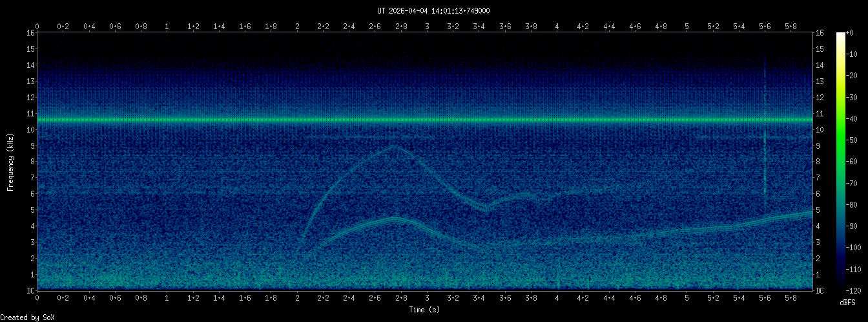The width and height of the screenshot is (868, 322).
Task: Click the 9 kHz peak of the upper whistle
Action: (x=393, y=147)
